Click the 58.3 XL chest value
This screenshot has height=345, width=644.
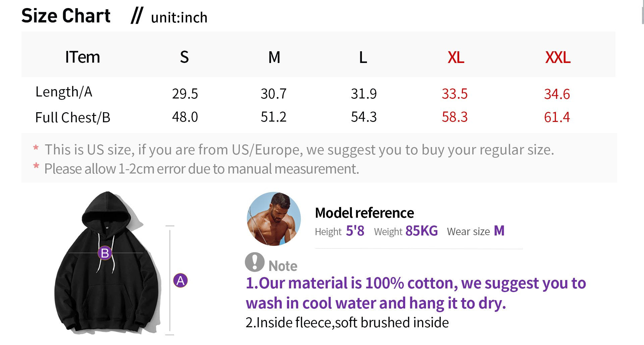click(x=454, y=117)
